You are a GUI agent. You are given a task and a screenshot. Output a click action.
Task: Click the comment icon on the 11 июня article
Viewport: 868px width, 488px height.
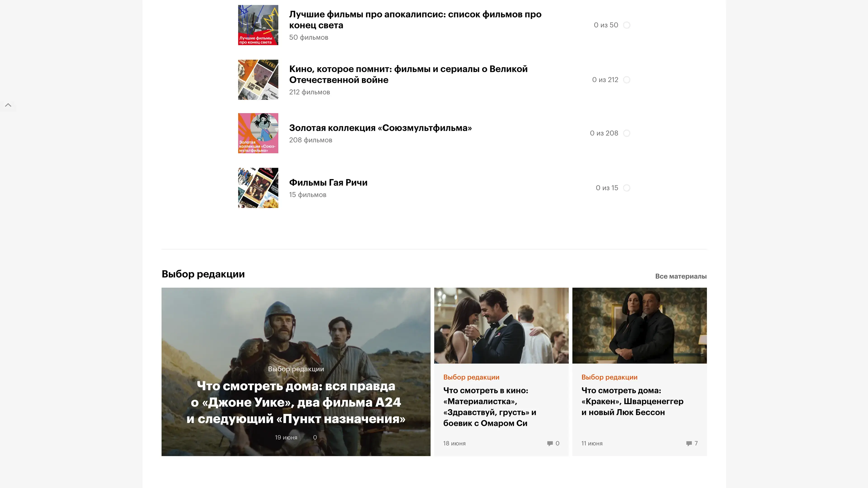pos(689,443)
